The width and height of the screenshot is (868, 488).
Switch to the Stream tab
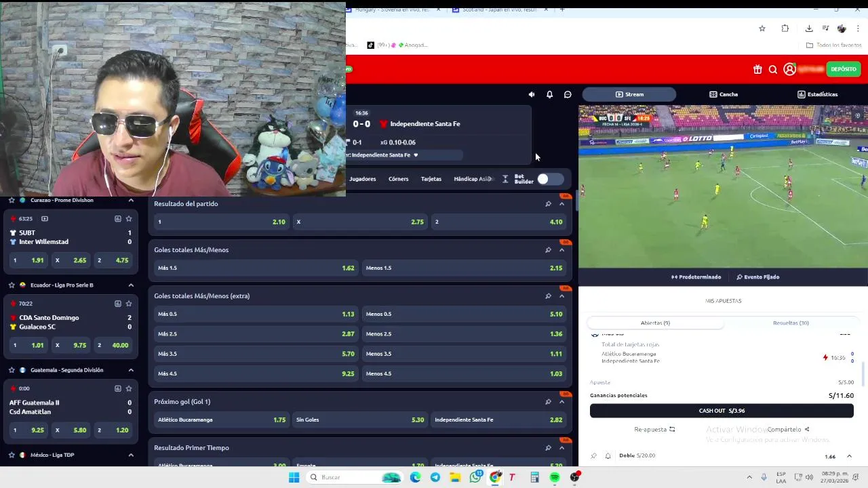pyautogui.click(x=629, y=94)
